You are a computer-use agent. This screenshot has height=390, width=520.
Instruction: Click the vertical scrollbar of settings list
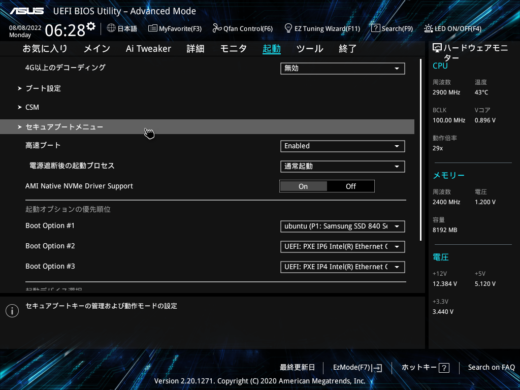(421, 150)
